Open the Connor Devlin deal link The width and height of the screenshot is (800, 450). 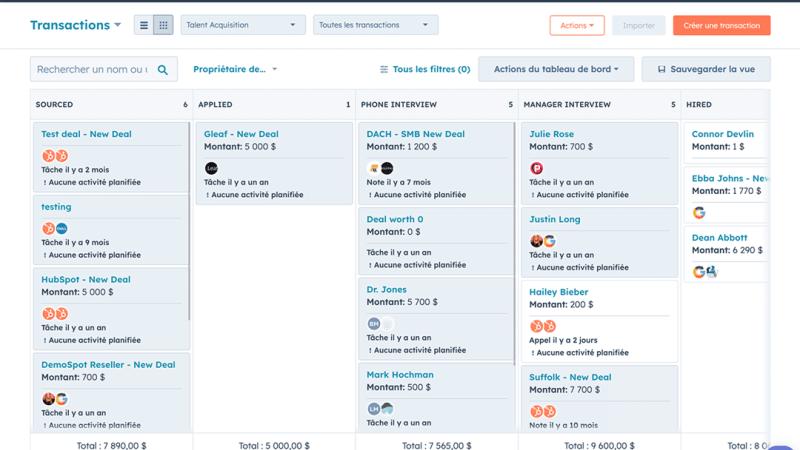click(x=722, y=134)
